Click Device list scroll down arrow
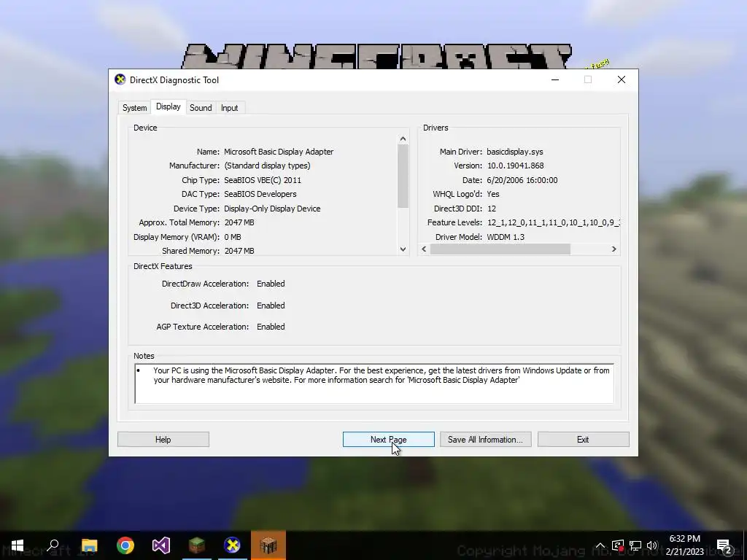 (x=403, y=249)
